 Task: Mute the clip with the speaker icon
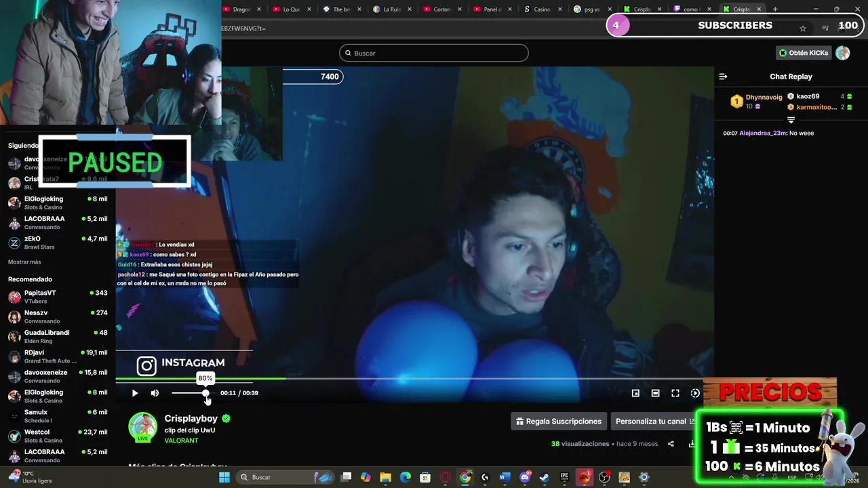click(155, 393)
